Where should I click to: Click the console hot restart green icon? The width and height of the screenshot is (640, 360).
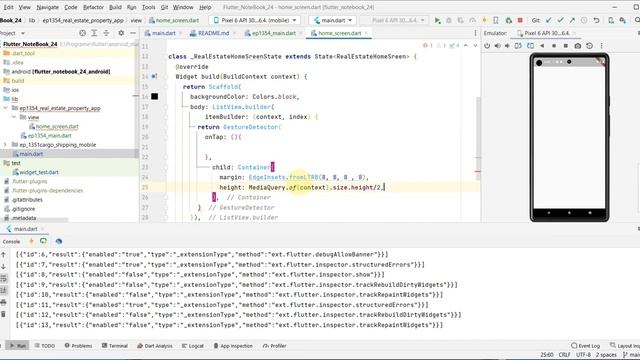pos(43,241)
